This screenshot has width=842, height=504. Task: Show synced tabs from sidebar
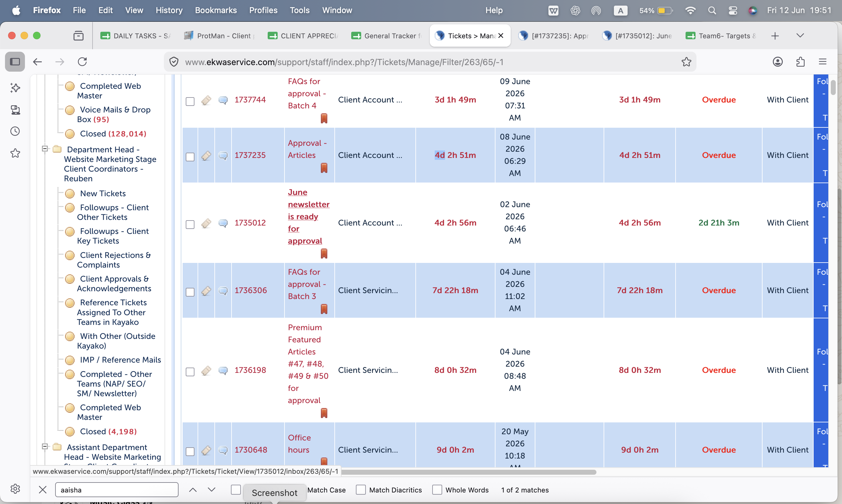click(15, 110)
